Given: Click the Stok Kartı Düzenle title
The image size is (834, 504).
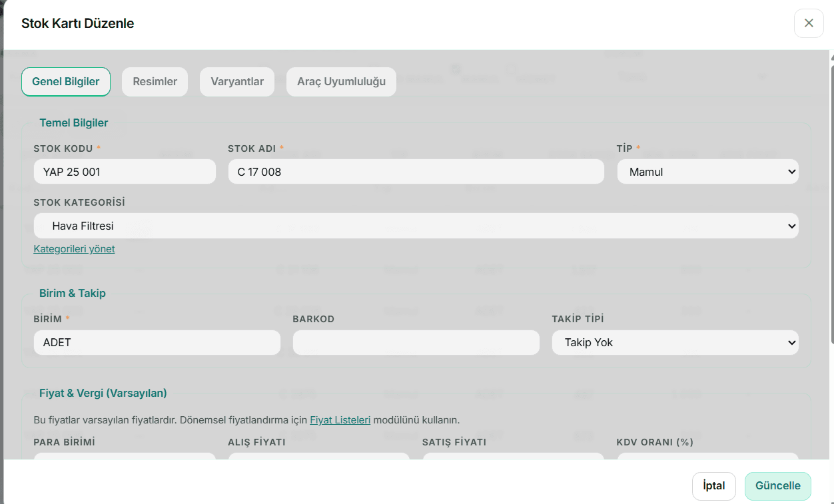Looking at the screenshot, I should 78,23.
